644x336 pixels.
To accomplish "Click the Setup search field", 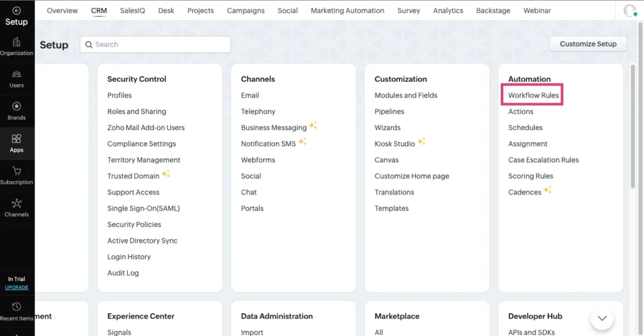I will [x=155, y=45].
